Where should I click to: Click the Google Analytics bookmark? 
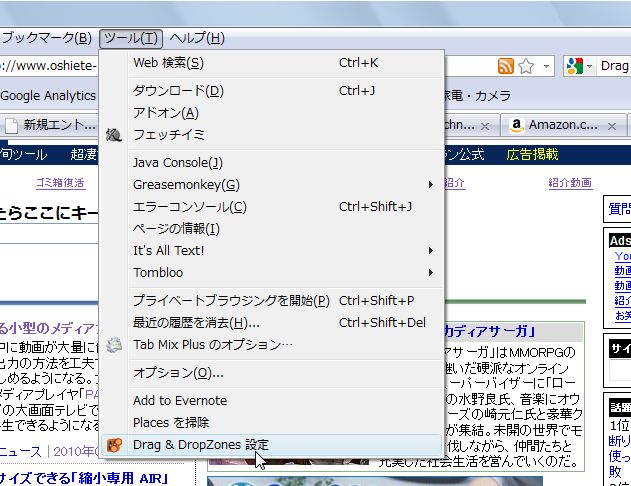point(48,96)
